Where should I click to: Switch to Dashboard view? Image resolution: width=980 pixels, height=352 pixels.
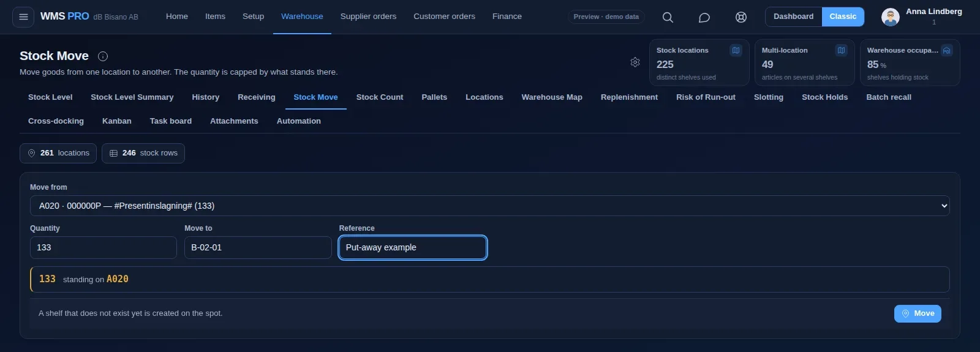tap(793, 17)
